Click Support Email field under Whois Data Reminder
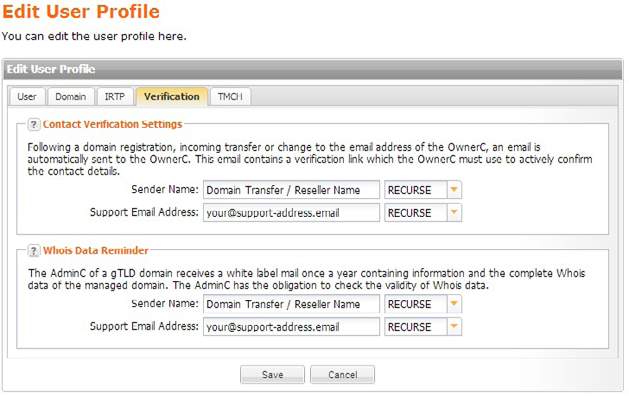629x396 pixels. [x=291, y=327]
